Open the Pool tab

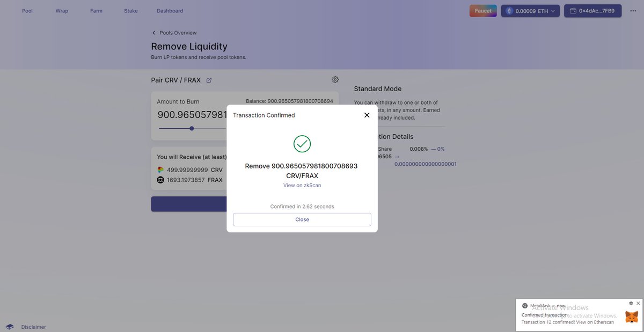[x=27, y=11]
